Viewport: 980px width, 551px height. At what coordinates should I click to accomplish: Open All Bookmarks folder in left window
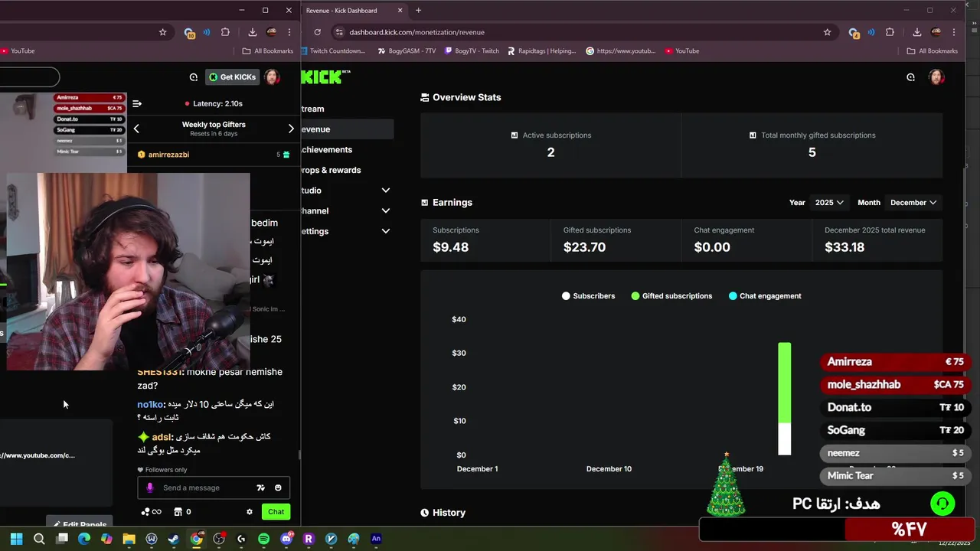(x=268, y=51)
